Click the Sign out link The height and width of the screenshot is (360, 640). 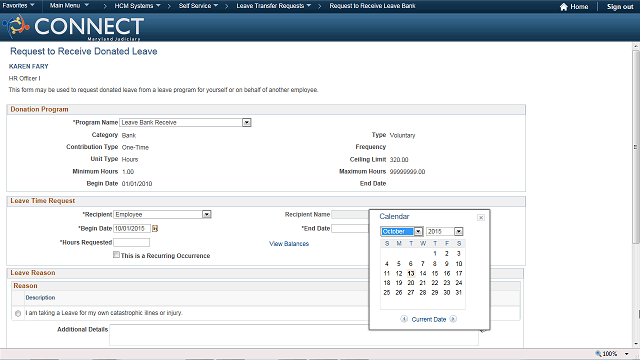tap(620, 7)
